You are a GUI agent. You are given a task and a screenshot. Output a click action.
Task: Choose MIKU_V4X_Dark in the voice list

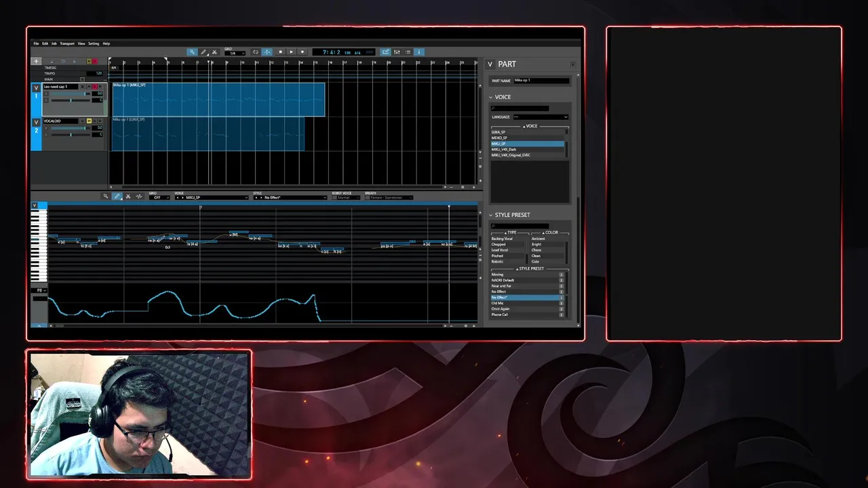tap(528, 149)
